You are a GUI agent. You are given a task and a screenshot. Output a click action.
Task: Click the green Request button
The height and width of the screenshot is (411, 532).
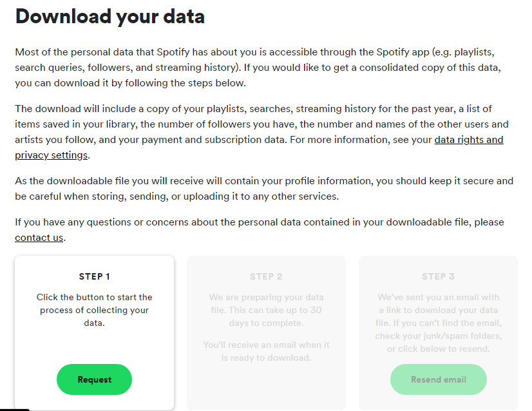94,379
